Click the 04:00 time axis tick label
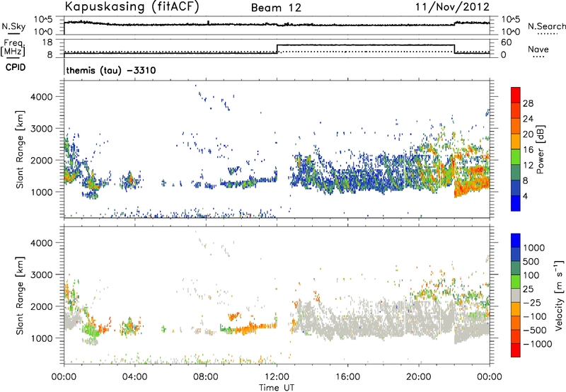 point(135,377)
